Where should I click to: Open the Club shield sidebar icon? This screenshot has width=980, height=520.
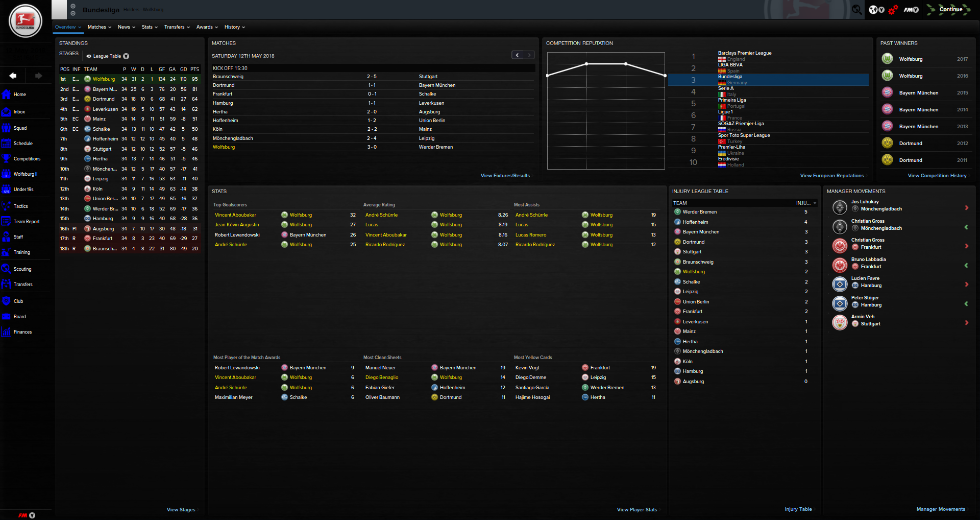(x=6, y=301)
